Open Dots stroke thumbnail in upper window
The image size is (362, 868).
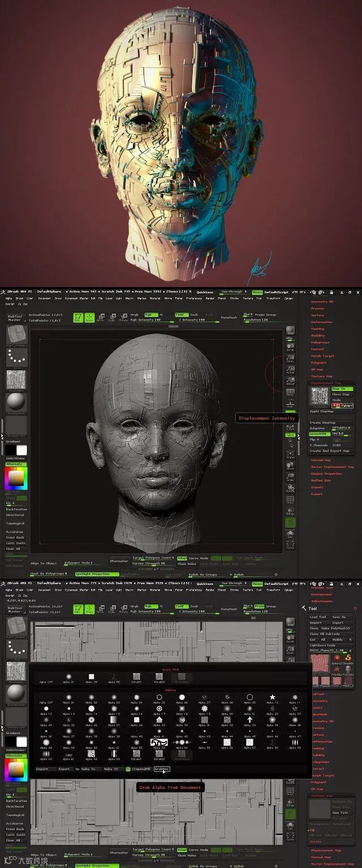click(x=16, y=357)
